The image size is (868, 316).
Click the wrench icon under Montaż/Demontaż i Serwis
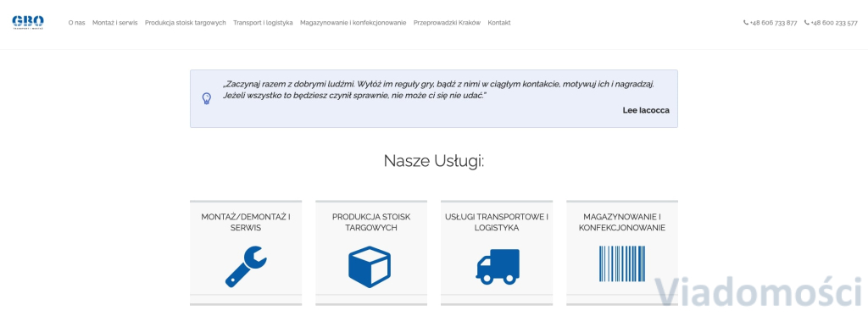(246, 266)
